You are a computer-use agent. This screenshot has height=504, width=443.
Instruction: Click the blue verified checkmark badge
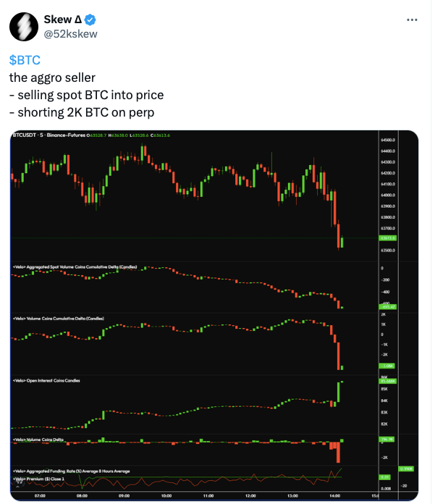click(90, 20)
